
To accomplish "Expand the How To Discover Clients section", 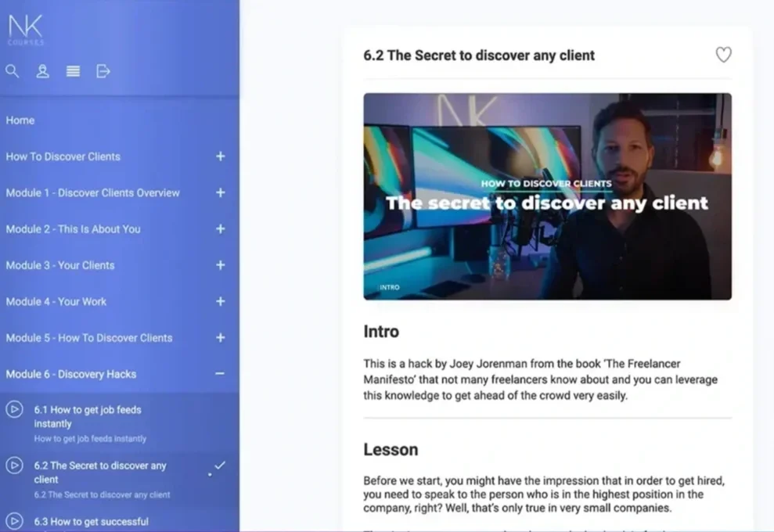I will 220,156.
